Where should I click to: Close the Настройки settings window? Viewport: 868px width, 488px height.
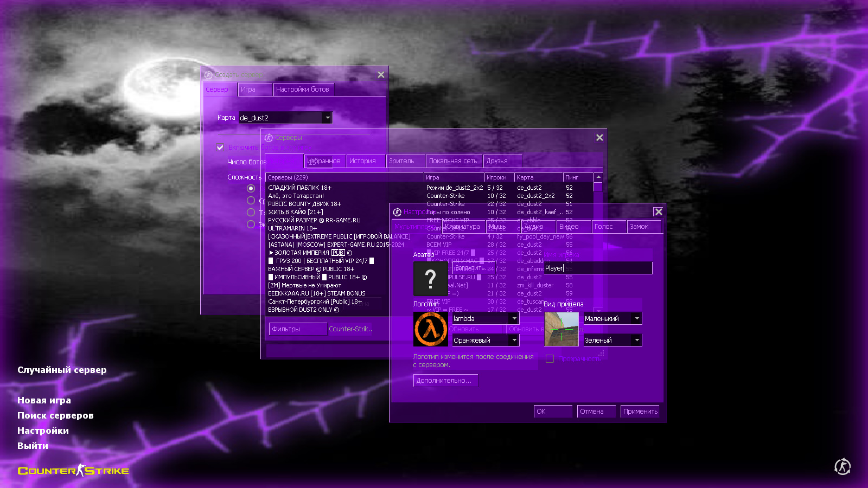658,212
